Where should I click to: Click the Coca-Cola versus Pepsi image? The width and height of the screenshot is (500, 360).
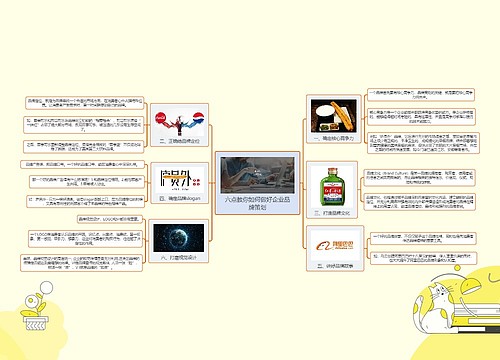tap(179, 122)
